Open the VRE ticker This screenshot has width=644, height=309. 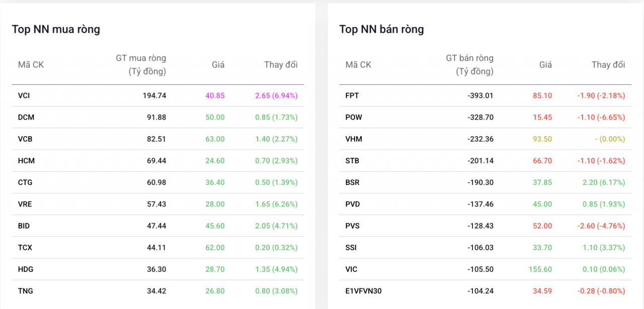point(25,204)
